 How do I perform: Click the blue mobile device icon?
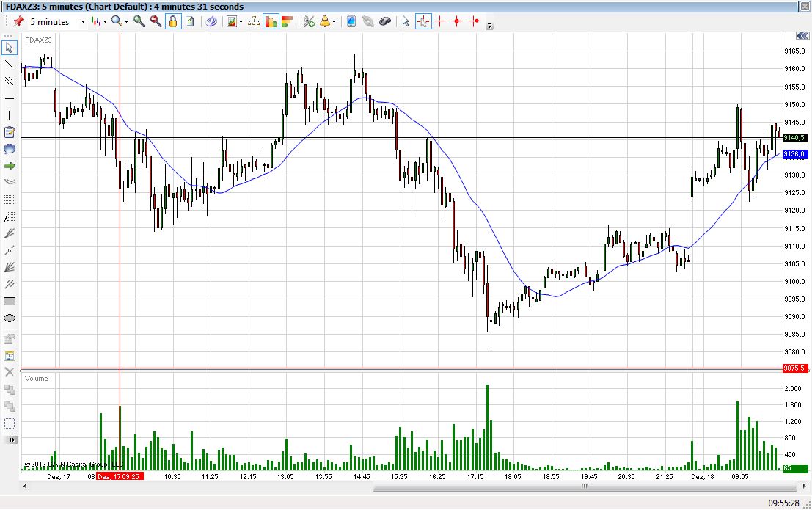pos(351,21)
